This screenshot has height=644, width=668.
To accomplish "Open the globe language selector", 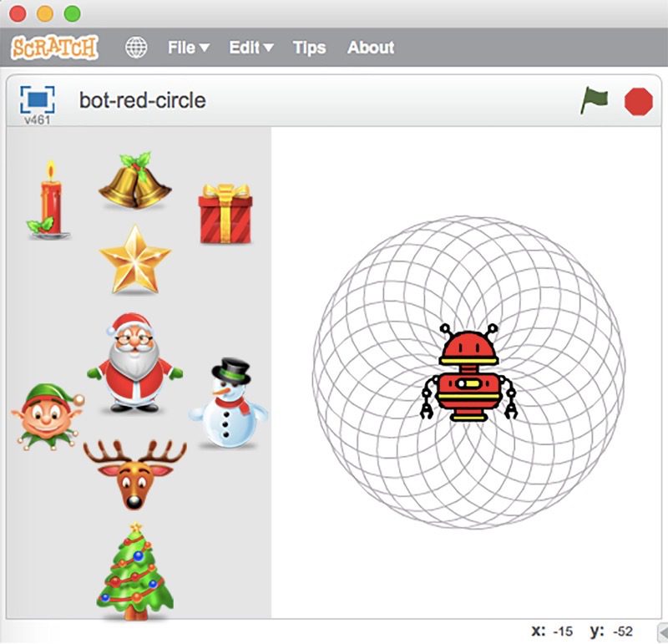I will click(x=136, y=48).
